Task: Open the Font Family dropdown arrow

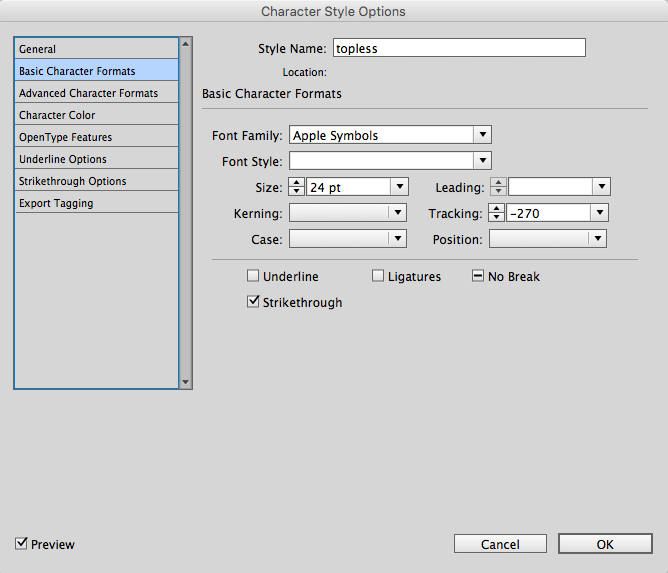Action: coord(483,135)
